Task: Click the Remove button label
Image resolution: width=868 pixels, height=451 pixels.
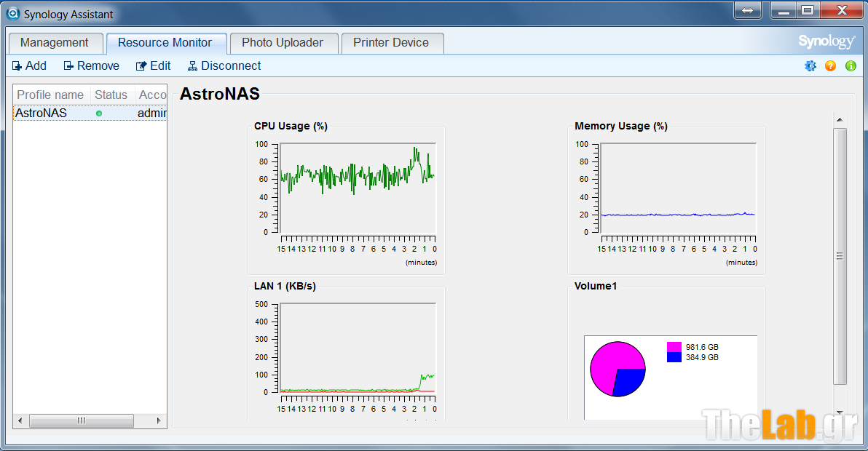Action: (x=98, y=65)
